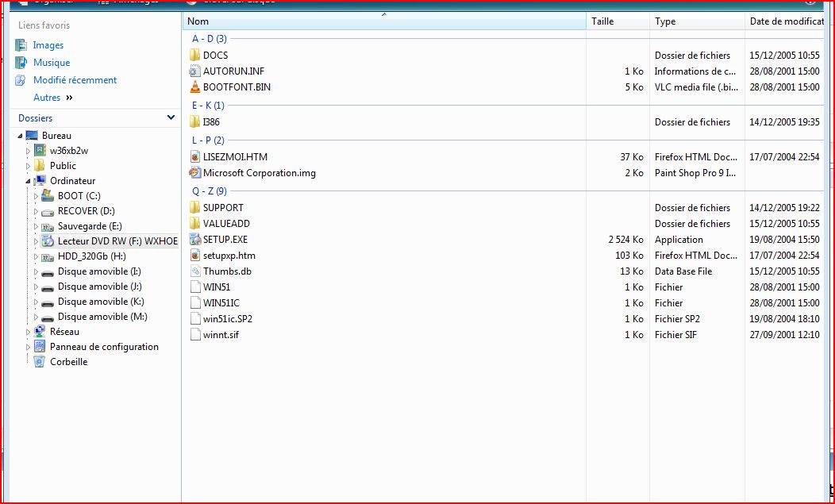This screenshot has width=835, height=504.
Task: Select Microsoft Corporation.img Paint Shop icon
Action: 195,172
